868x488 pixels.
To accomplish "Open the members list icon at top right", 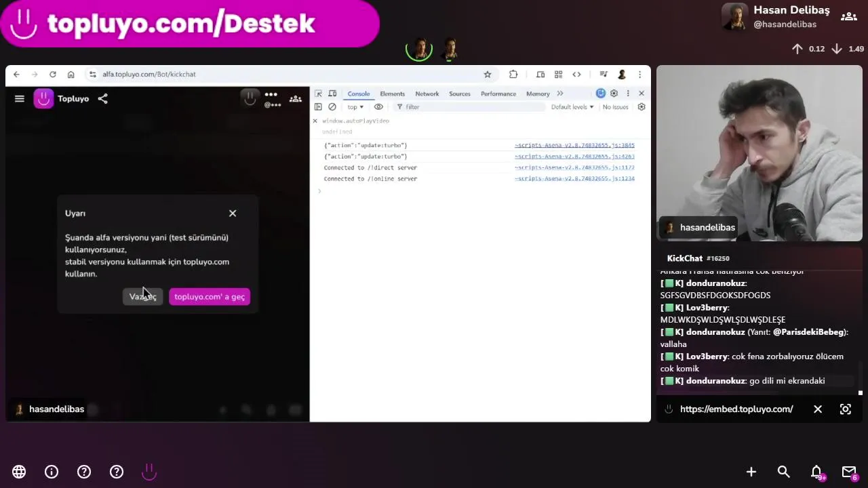I will click(x=848, y=17).
